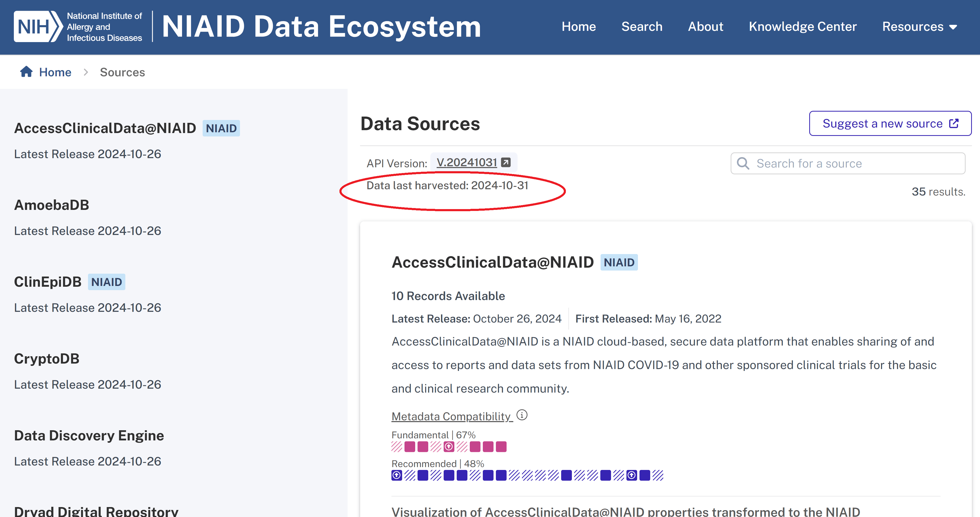Image resolution: width=980 pixels, height=517 pixels.
Task: Click the '35 results.' count
Action: click(938, 192)
